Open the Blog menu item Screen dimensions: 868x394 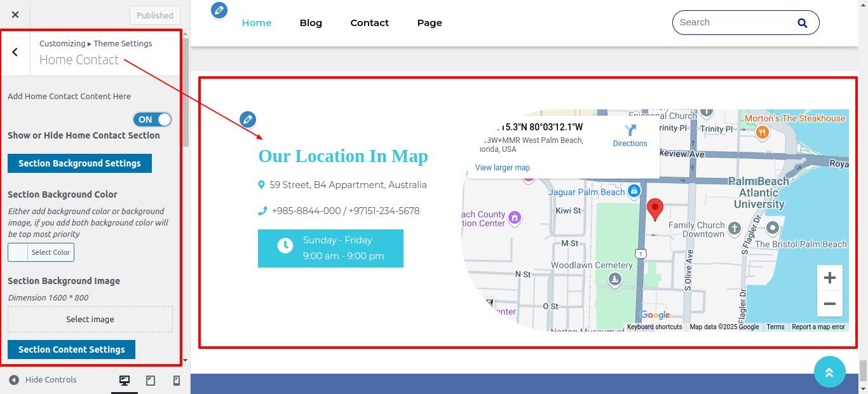pos(311,23)
